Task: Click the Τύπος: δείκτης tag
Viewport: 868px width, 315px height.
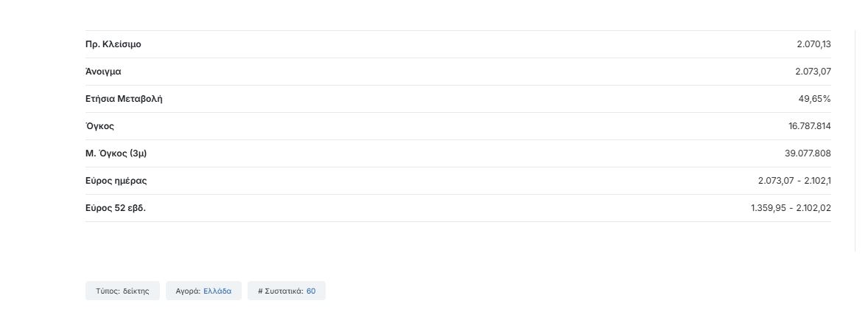Action: tap(122, 291)
